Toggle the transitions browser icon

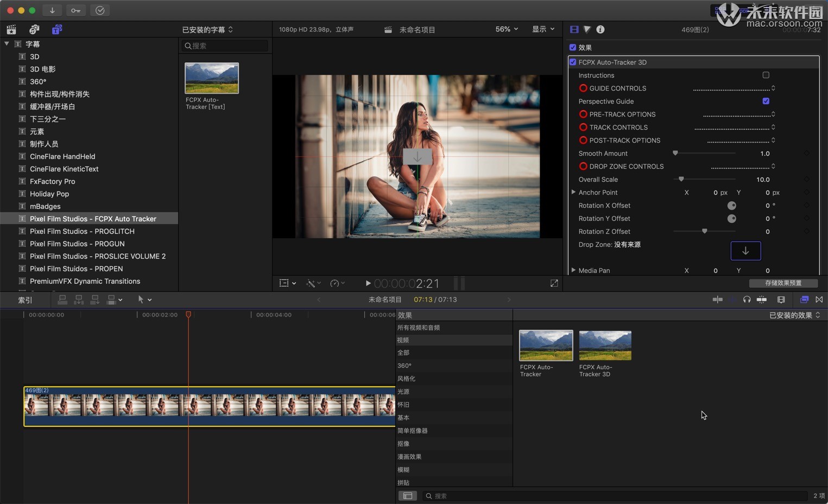click(819, 299)
